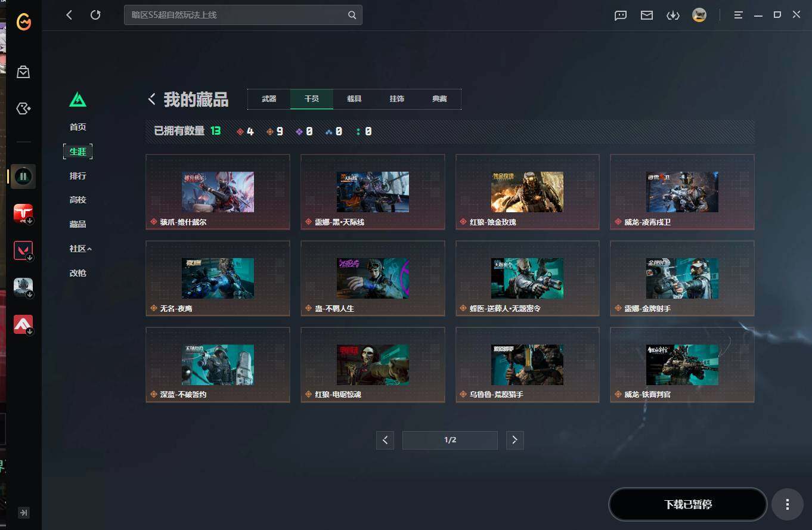Switch to the 干员 tab
812x530 pixels.
pos(312,99)
